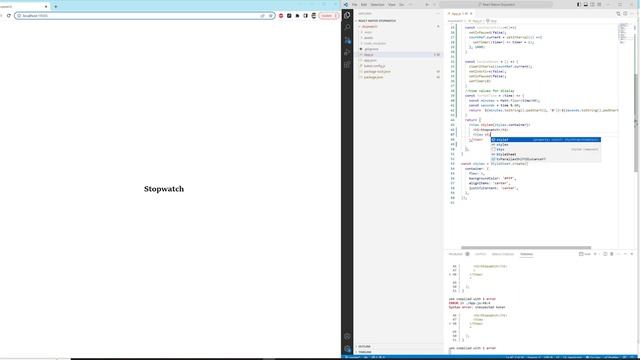Kill terminal with the trash icon
This screenshot has width=640, height=360.
[611, 254]
